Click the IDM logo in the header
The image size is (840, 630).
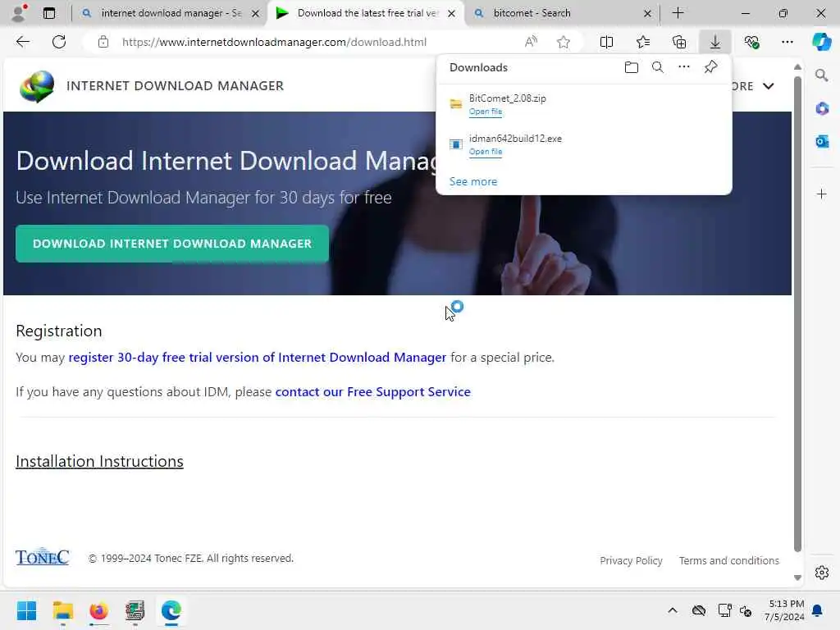(37, 86)
